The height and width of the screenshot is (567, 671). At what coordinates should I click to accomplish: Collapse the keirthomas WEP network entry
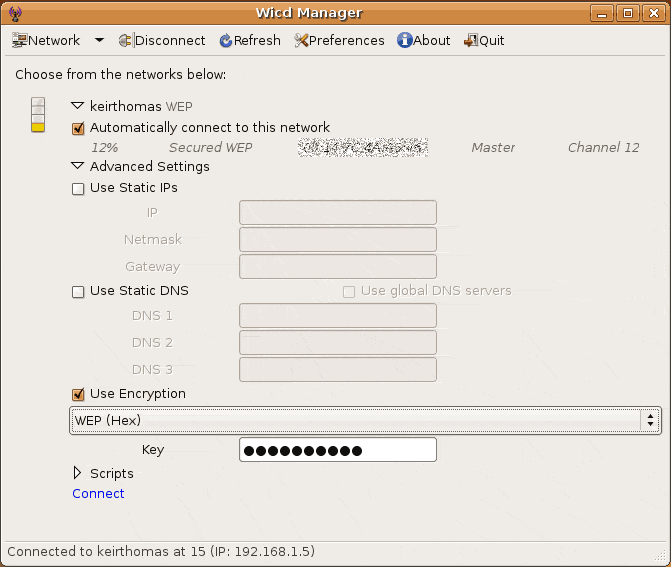[77, 106]
